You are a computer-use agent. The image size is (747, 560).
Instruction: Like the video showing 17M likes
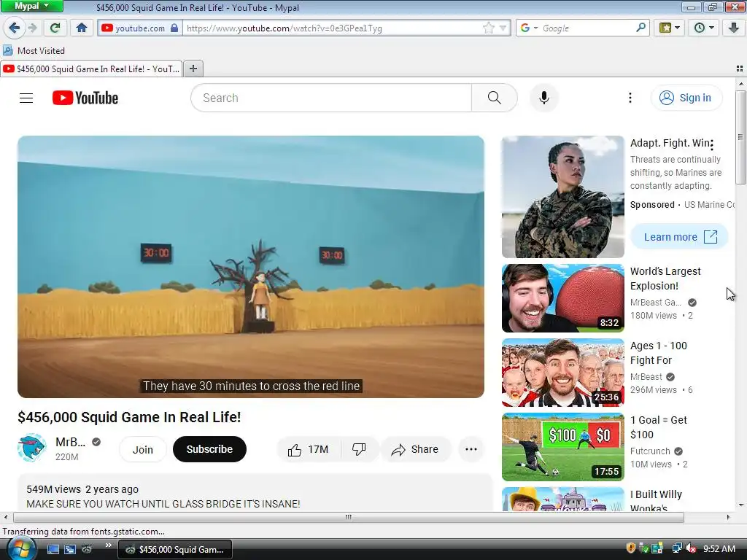pyautogui.click(x=309, y=449)
